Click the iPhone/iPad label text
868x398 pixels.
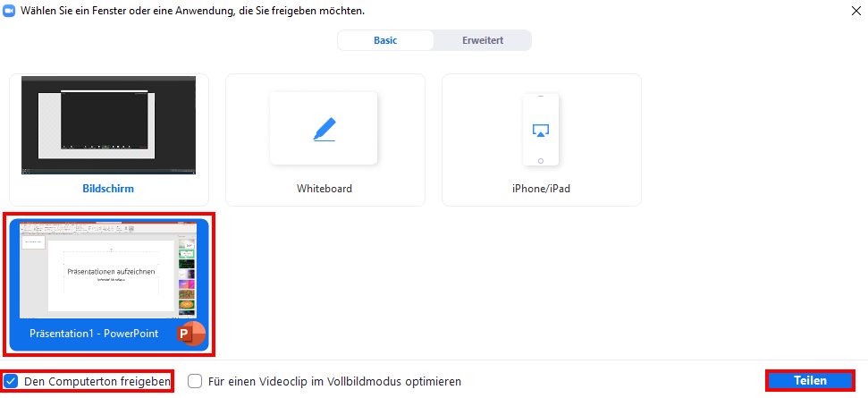tap(541, 189)
